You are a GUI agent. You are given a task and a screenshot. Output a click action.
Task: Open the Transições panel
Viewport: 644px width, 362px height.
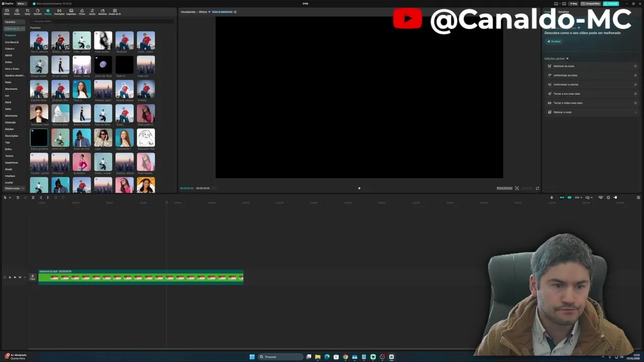[x=59, y=12]
